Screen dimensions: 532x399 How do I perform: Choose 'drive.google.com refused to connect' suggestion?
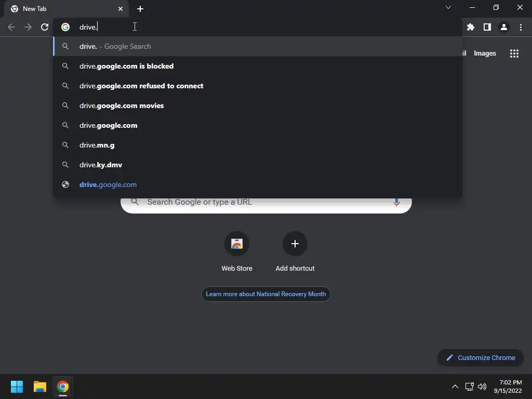point(258,86)
